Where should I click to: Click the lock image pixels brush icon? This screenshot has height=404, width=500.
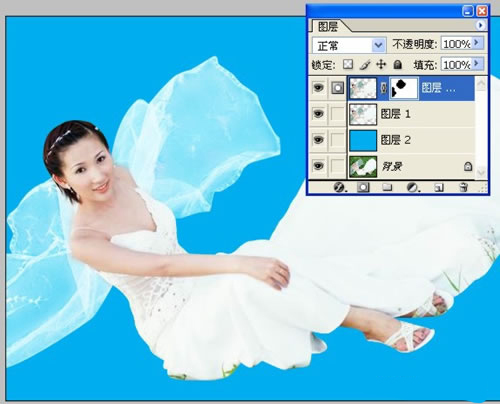click(x=365, y=65)
